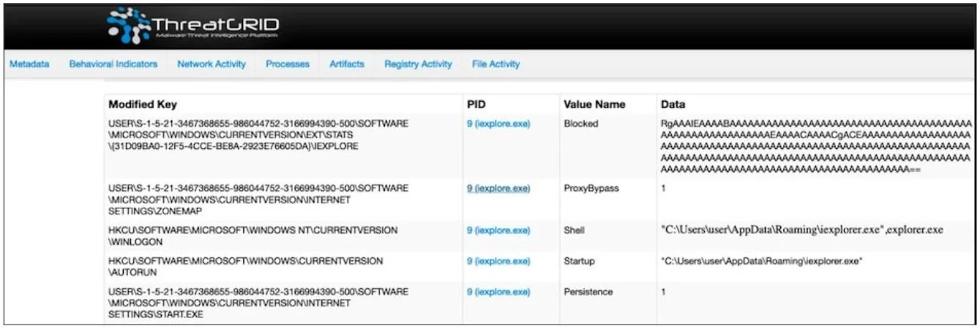Select the Shell data value with iexplorer.exe path
The height and width of the screenshot is (329, 980).
click(801, 230)
